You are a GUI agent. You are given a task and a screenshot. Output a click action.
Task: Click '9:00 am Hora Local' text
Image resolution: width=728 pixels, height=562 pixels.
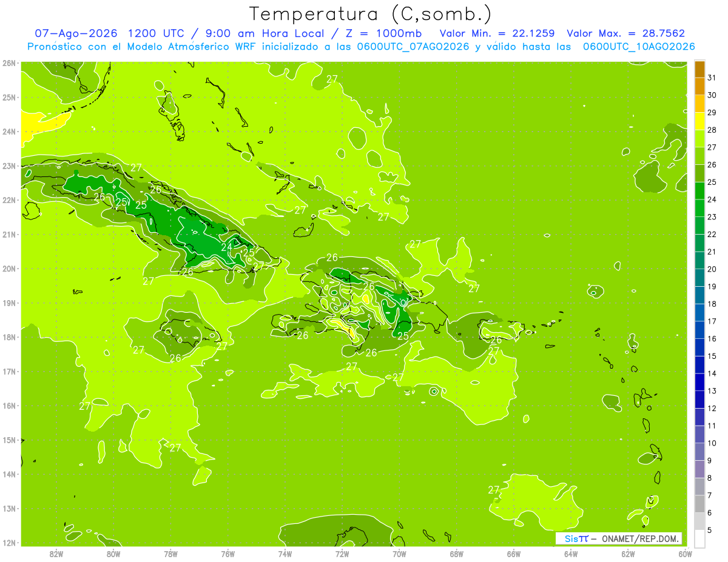(x=263, y=33)
